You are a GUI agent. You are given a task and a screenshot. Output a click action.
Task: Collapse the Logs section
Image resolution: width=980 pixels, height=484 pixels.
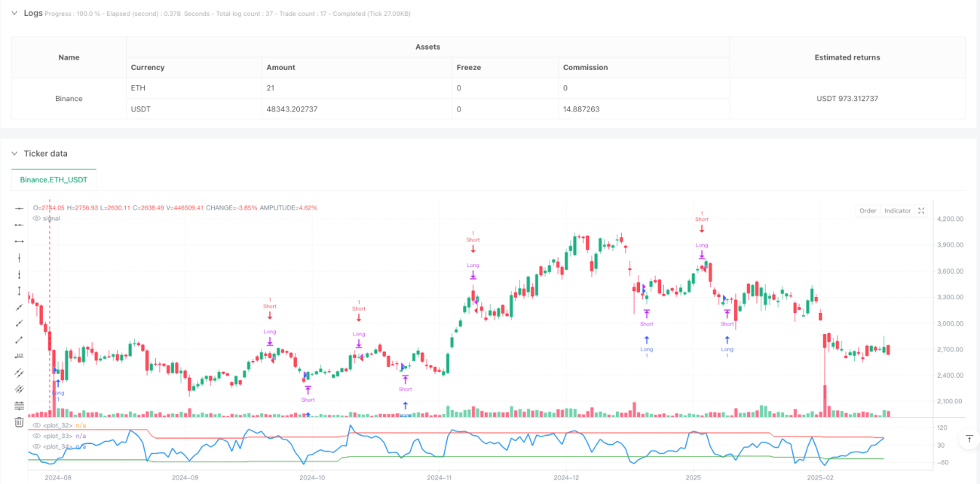click(15, 13)
